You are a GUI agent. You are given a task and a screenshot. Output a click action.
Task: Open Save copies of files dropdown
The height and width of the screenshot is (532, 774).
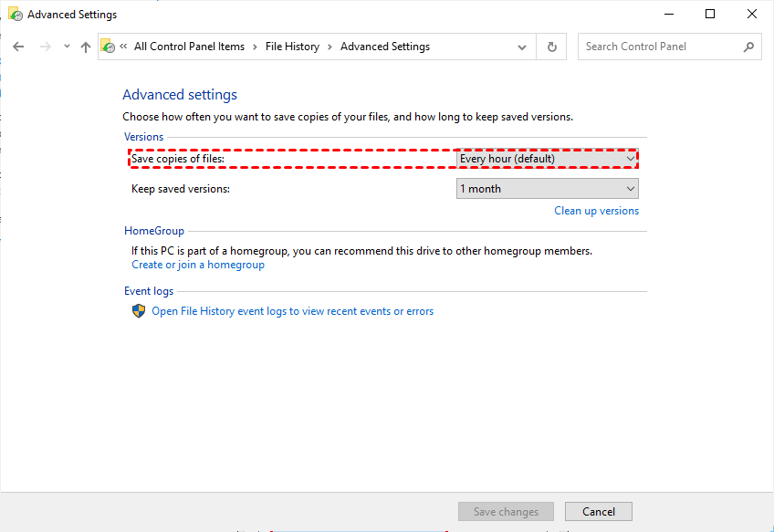click(547, 159)
